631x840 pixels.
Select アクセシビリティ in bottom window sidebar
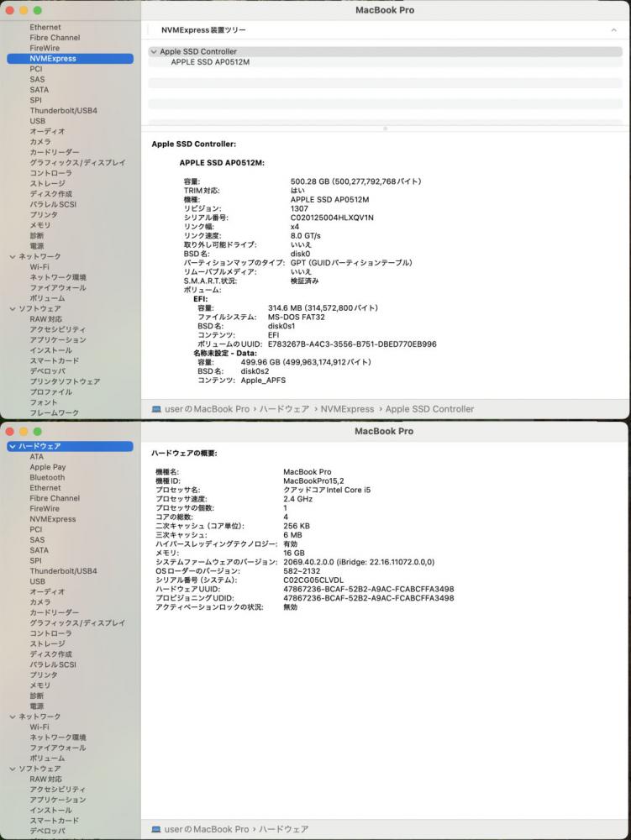[57, 789]
